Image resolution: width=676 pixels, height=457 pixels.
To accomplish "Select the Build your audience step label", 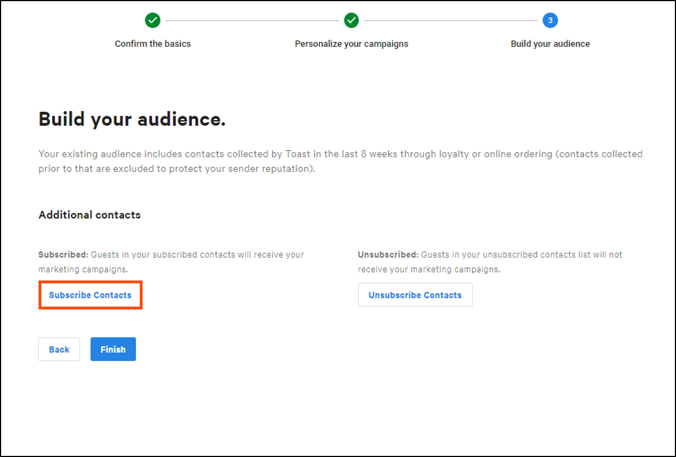I will (550, 44).
